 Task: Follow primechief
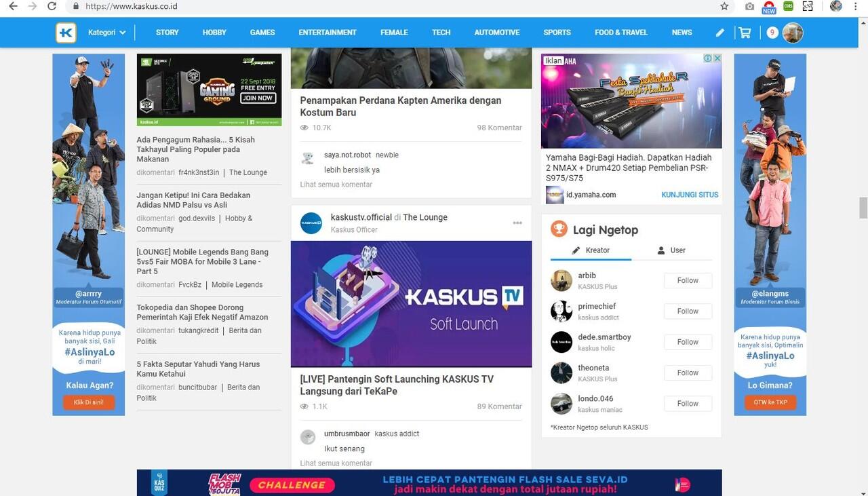click(688, 311)
